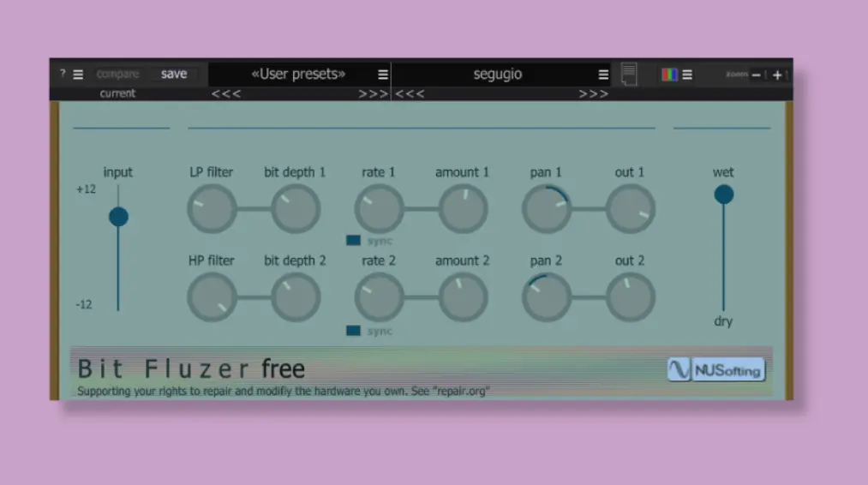Open the menu next to color swatch

coord(687,75)
